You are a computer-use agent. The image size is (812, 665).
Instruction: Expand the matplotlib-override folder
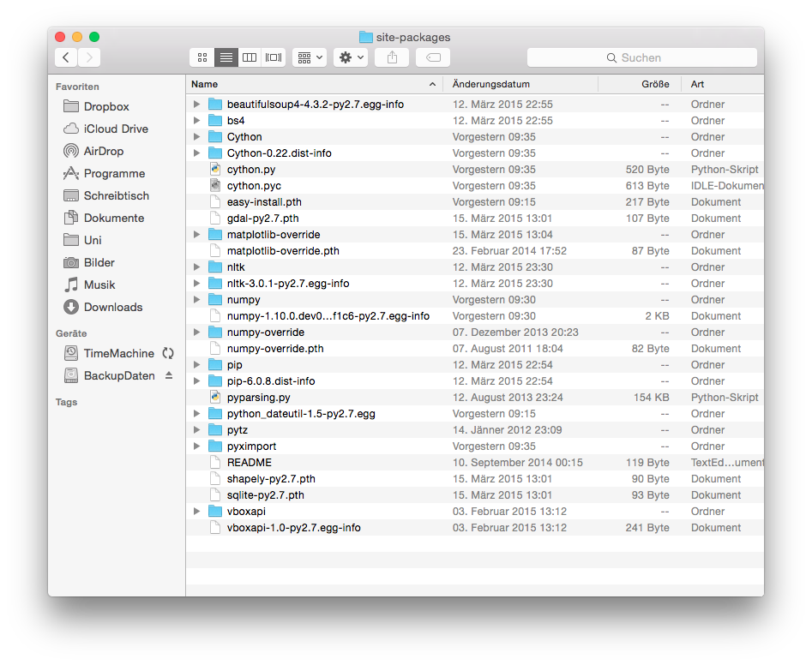pos(197,235)
